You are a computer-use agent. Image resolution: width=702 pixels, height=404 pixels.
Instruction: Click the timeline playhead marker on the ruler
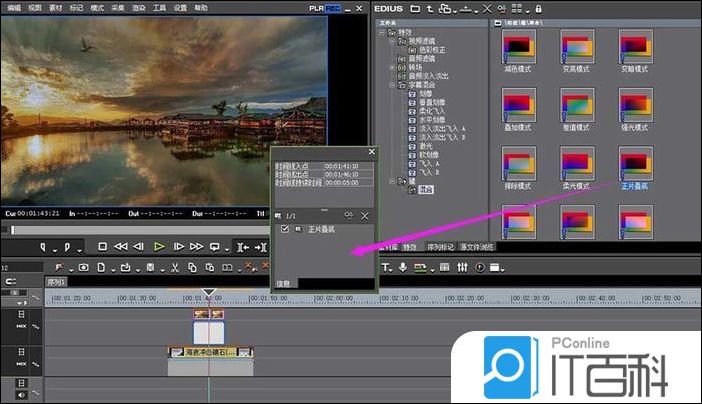click(x=208, y=294)
